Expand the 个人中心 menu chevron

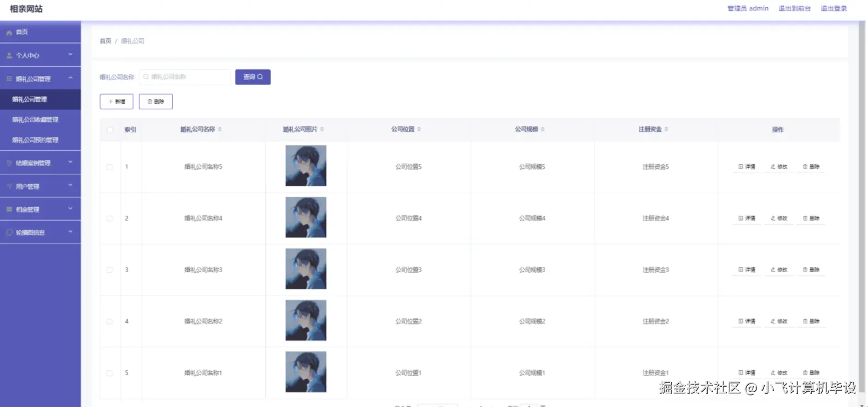coord(71,55)
